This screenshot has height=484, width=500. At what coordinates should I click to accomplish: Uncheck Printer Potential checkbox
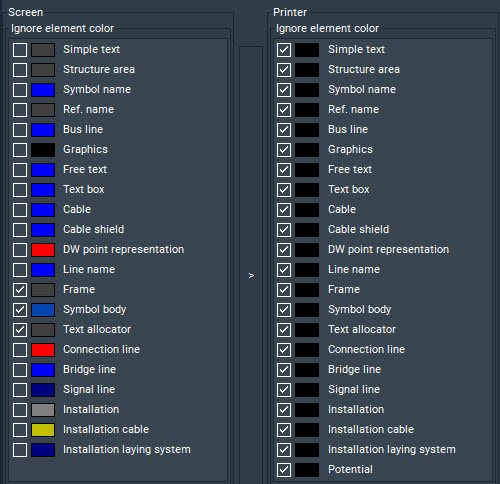pos(284,470)
